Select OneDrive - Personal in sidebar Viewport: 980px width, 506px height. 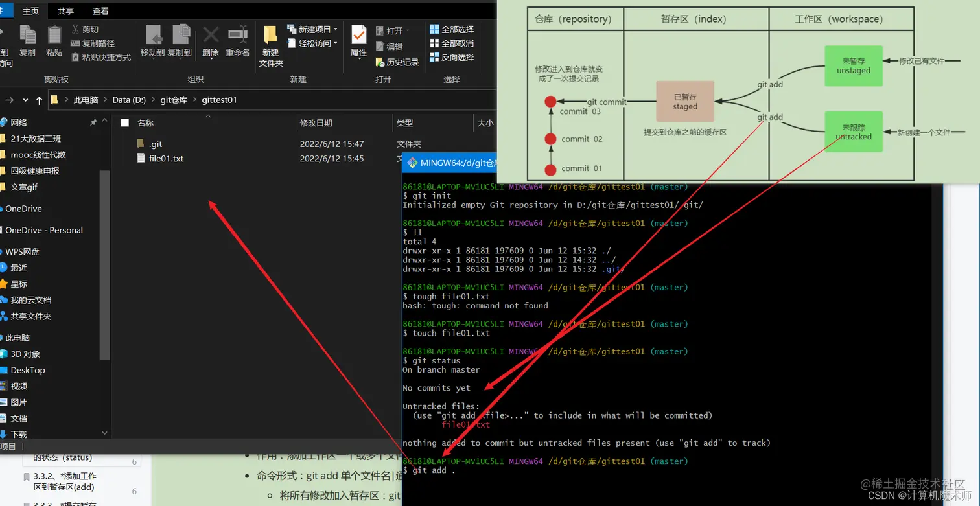click(x=44, y=230)
